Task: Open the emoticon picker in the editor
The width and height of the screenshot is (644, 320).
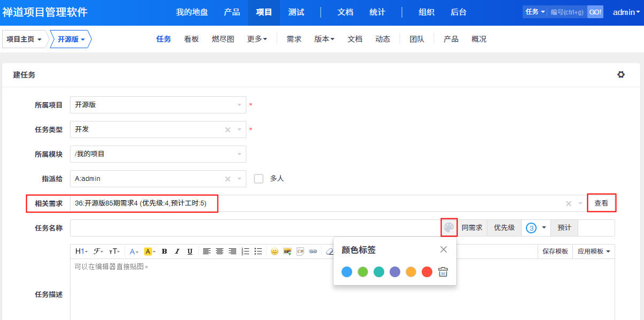Action: click(x=274, y=251)
